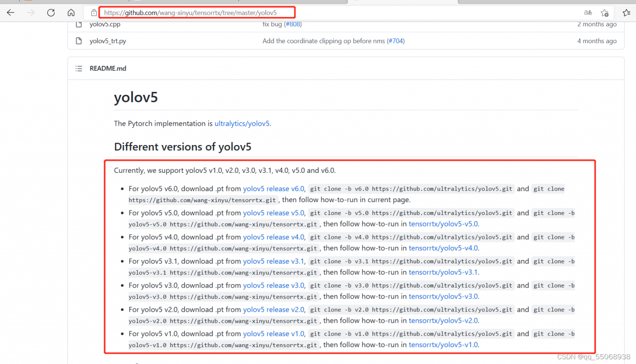Image resolution: width=636 pixels, height=364 pixels.
Task: Open yolov5 release v5.0 link
Action: click(x=274, y=213)
